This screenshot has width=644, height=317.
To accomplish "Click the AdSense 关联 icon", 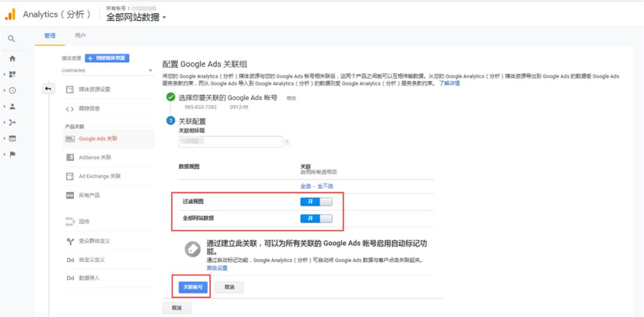I will pyautogui.click(x=70, y=158).
